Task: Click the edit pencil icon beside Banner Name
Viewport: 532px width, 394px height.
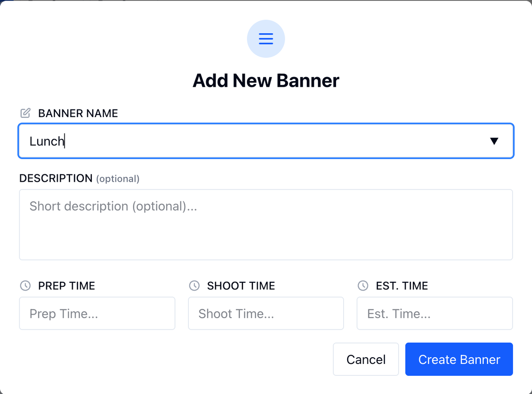Action: 26,113
